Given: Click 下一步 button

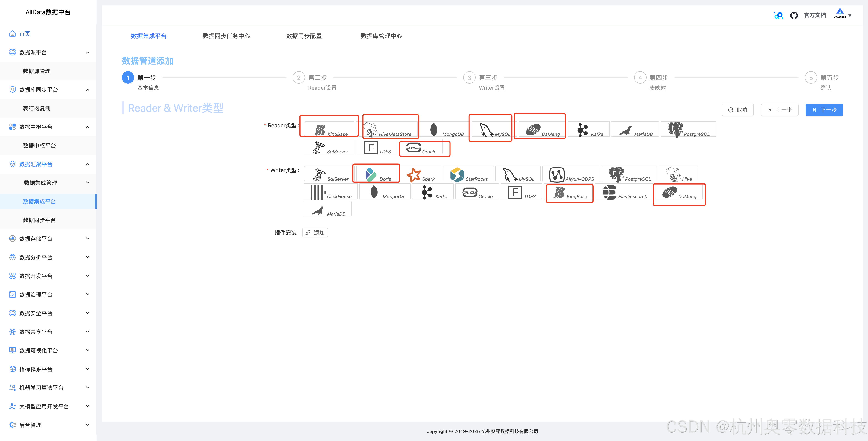Looking at the screenshot, I should [824, 110].
